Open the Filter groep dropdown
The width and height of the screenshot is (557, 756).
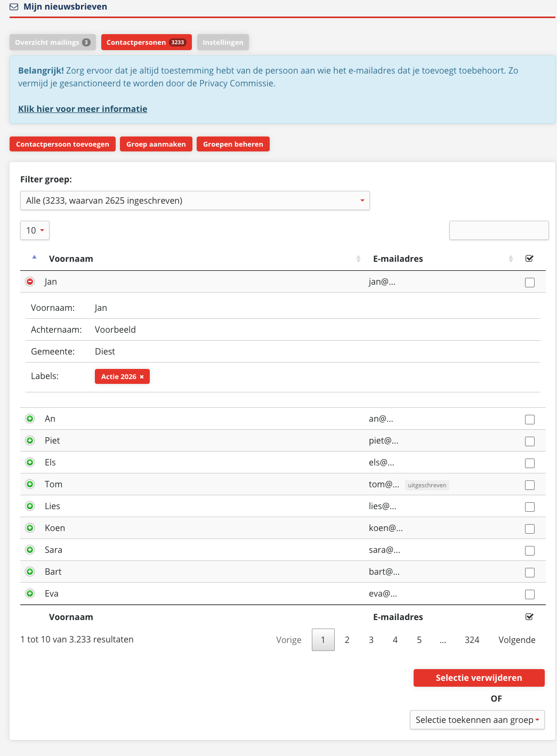point(195,200)
